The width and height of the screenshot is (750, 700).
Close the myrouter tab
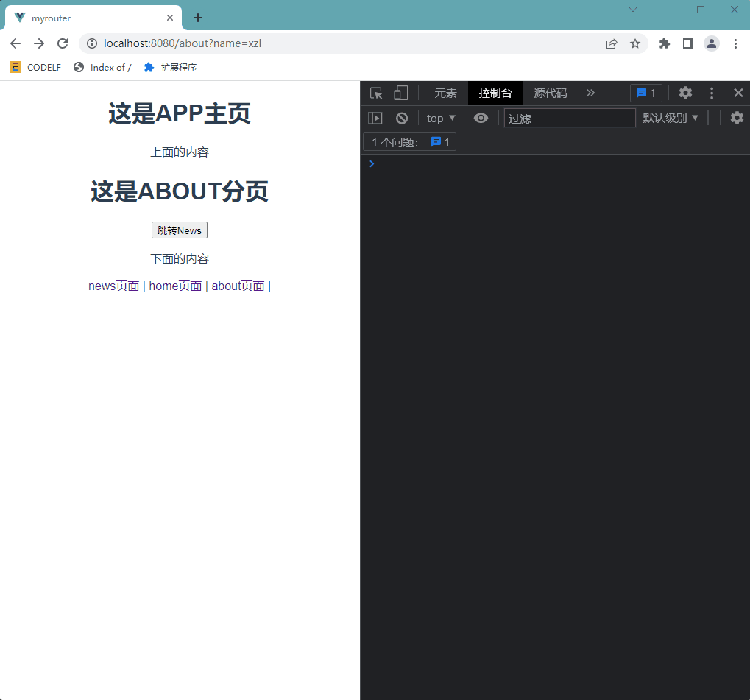tap(170, 18)
